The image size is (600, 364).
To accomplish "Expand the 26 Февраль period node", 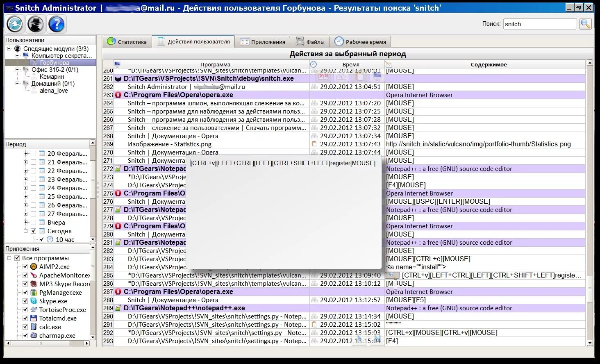I will 25,205.
